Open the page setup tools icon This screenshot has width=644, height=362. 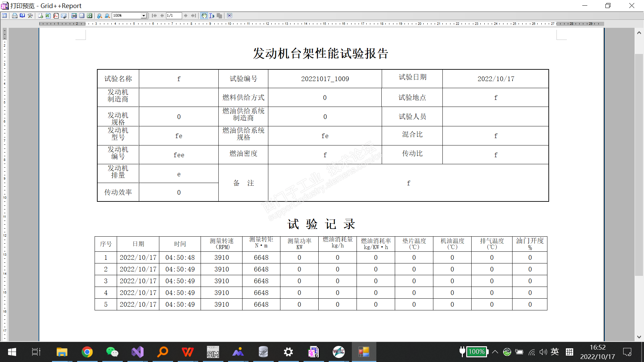30,16
